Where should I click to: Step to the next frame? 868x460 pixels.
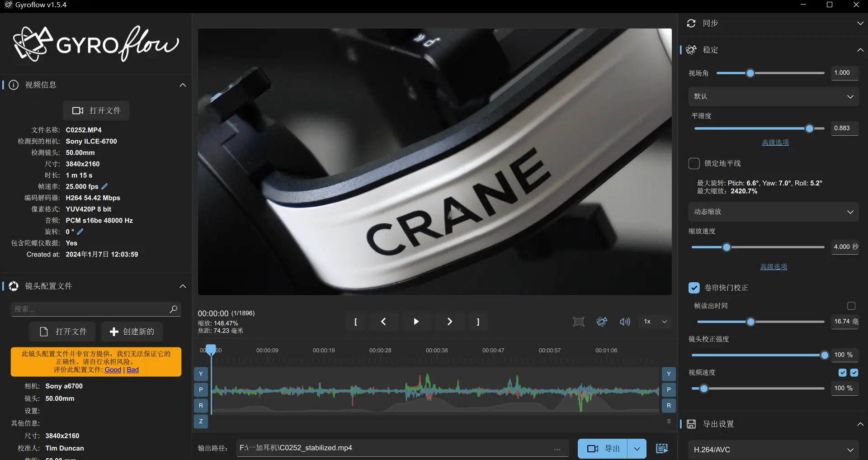[x=449, y=322]
